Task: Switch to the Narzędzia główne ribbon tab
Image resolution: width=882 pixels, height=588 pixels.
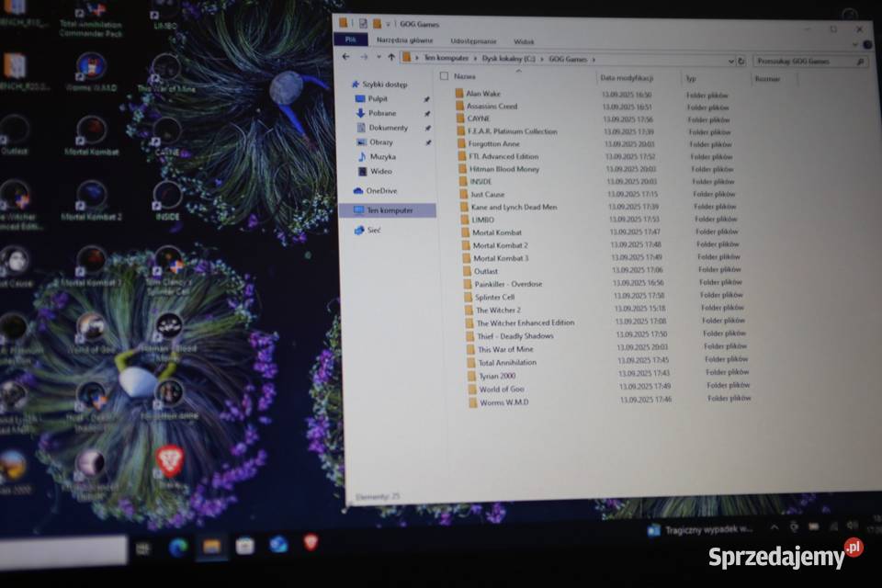Action: (404, 40)
